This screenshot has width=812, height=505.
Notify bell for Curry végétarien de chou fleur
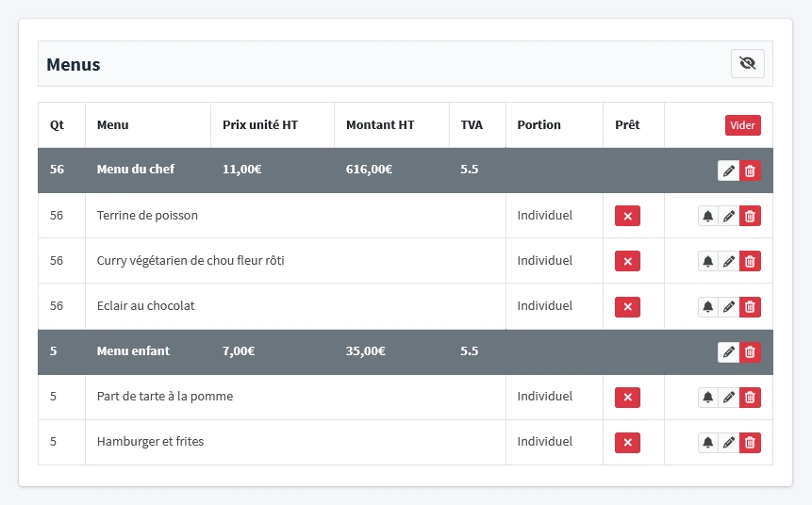click(708, 261)
